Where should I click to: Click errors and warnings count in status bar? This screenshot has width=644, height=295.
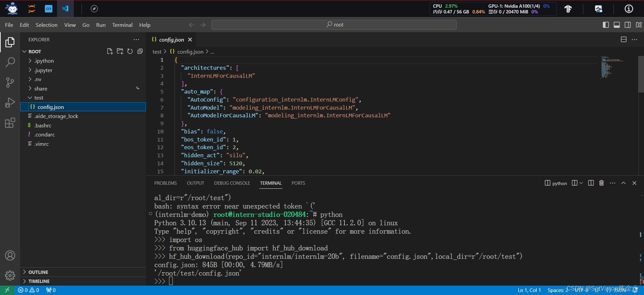tap(29, 290)
